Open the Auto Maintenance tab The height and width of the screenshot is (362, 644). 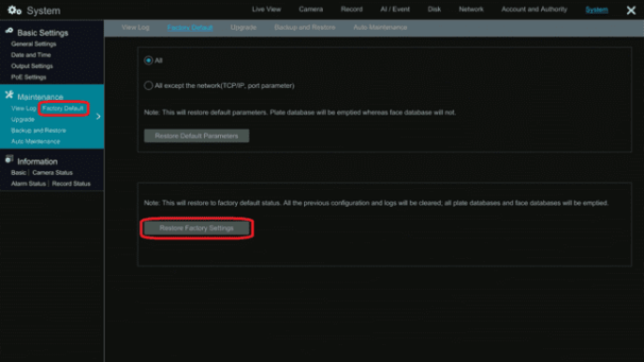380,27
